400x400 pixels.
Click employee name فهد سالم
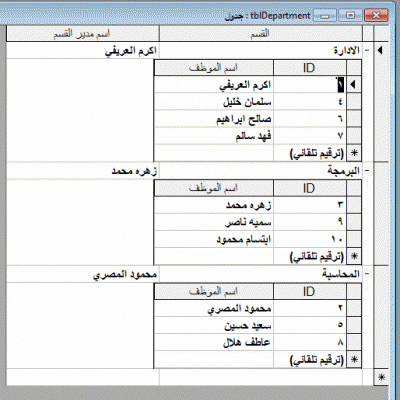(x=214, y=136)
